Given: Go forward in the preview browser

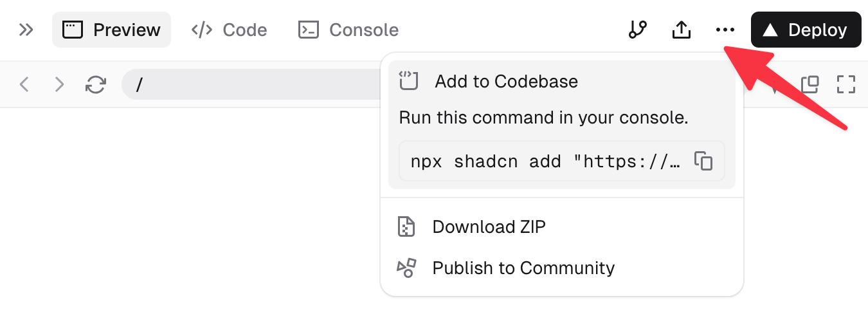Looking at the screenshot, I should pyautogui.click(x=59, y=84).
